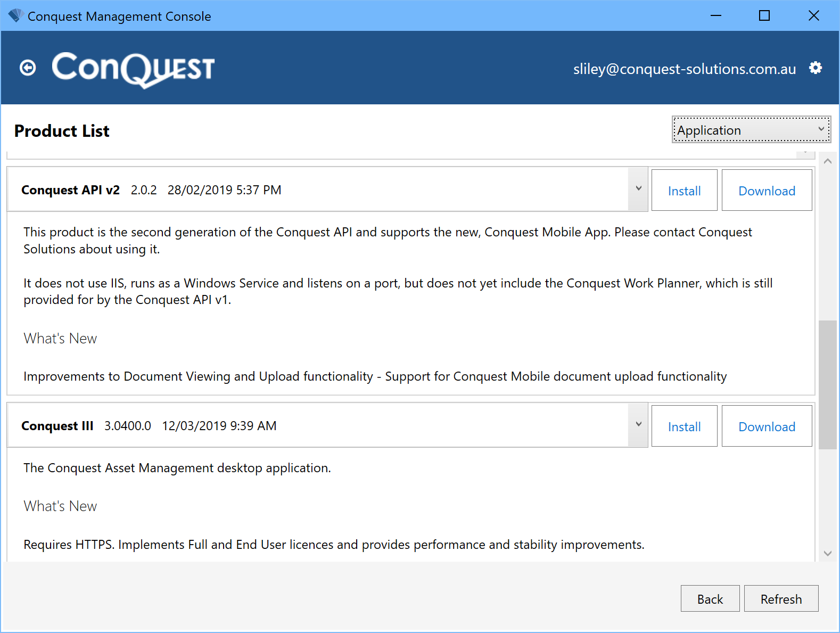Click the vertical scrollbar thumb
This screenshot has width=840, height=633.
point(827,384)
